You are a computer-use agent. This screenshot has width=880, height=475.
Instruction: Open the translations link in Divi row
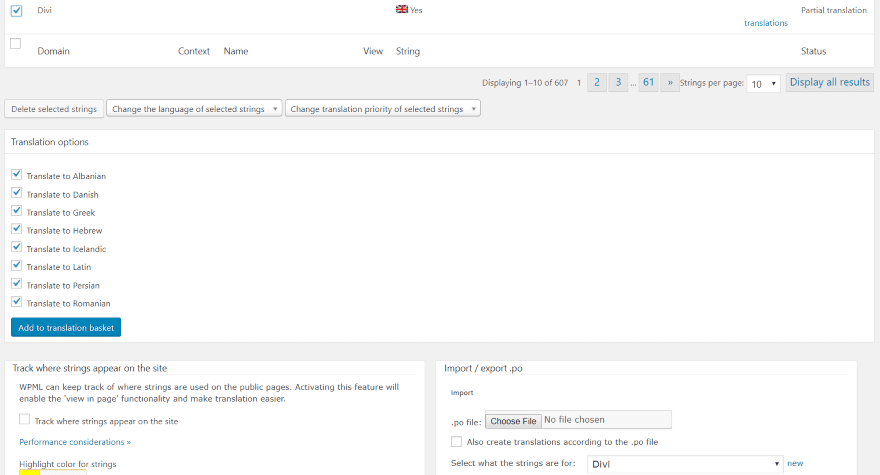pos(765,23)
